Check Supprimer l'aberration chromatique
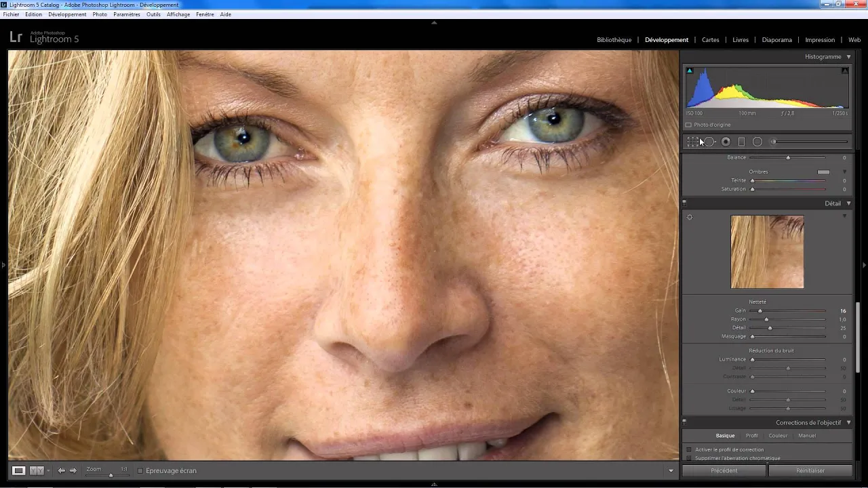The height and width of the screenshot is (488, 868). point(690,458)
